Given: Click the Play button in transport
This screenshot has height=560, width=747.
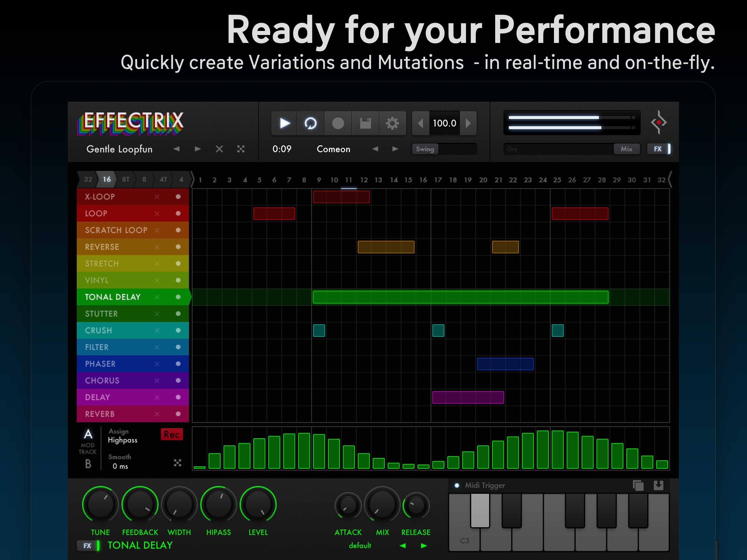Looking at the screenshot, I should click(x=284, y=123).
